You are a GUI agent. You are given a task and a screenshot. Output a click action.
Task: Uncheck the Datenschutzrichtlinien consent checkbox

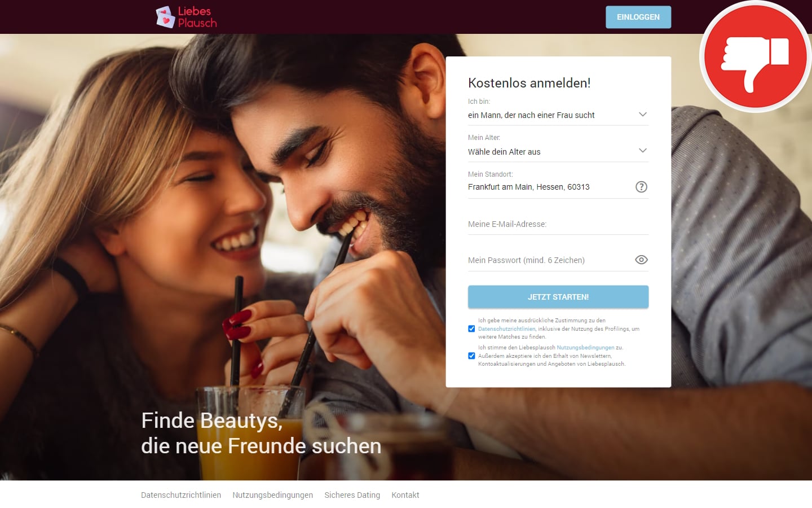point(471,329)
